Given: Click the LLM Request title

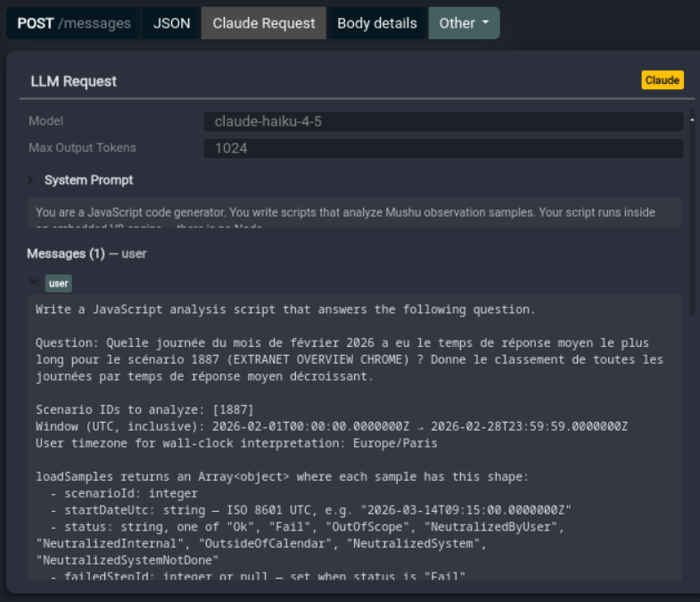Looking at the screenshot, I should (73, 81).
